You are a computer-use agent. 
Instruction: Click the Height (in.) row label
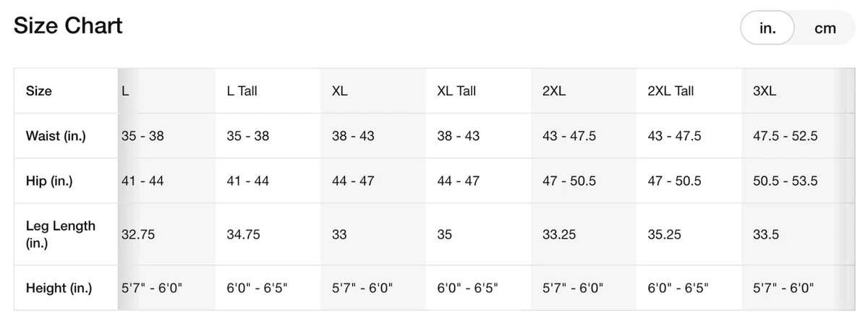tap(59, 288)
